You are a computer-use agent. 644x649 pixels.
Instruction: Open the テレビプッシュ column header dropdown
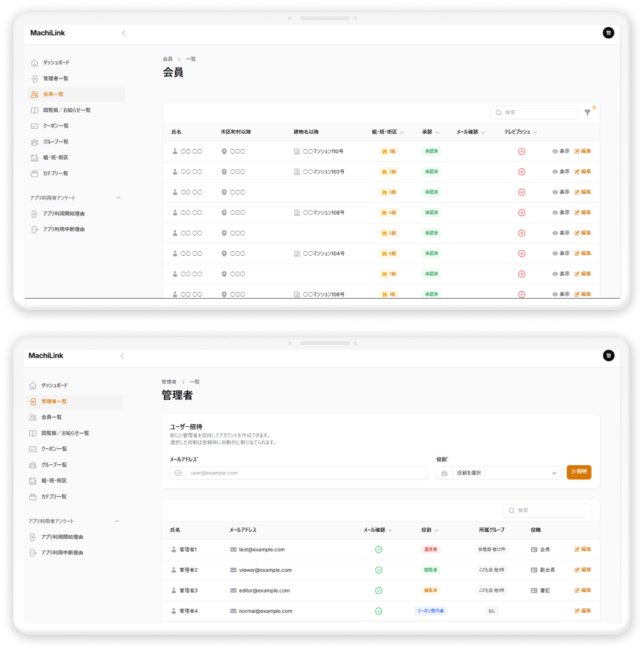pos(535,132)
